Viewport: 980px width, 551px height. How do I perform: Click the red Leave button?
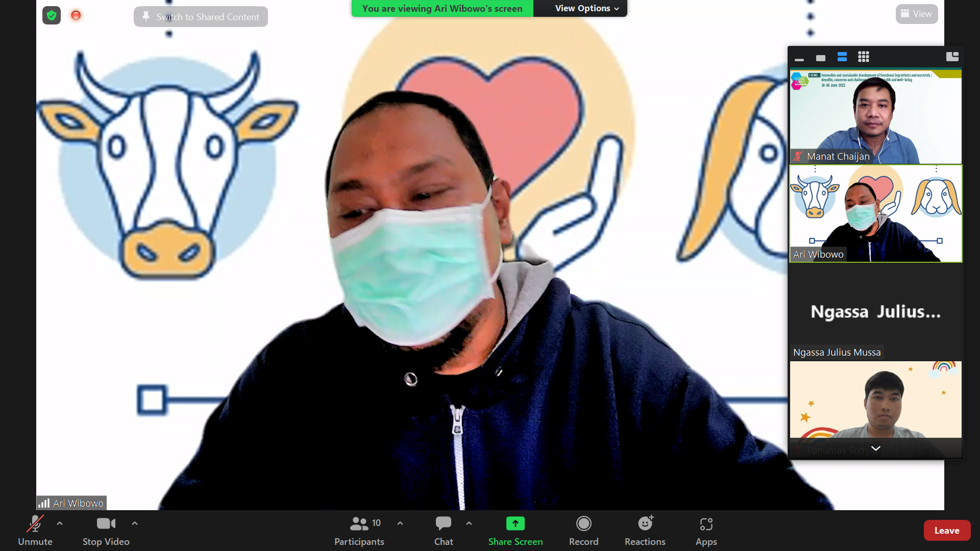point(946,531)
